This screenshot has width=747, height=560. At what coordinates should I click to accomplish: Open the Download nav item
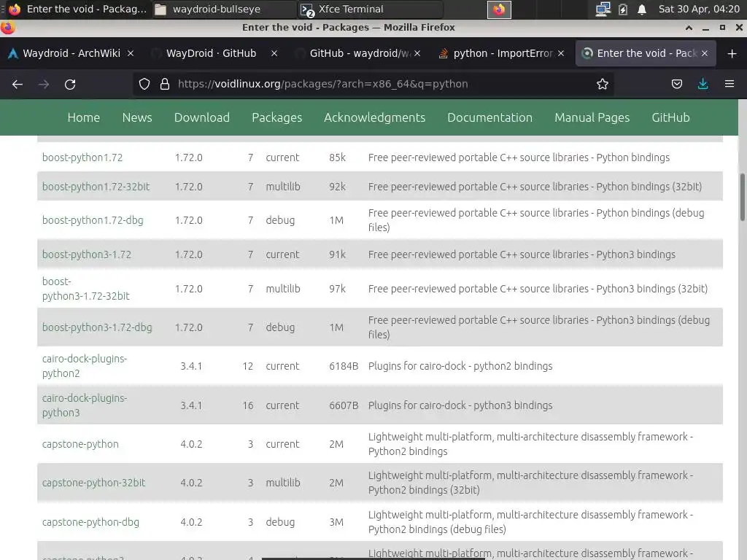pyautogui.click(x=202, y=117)
